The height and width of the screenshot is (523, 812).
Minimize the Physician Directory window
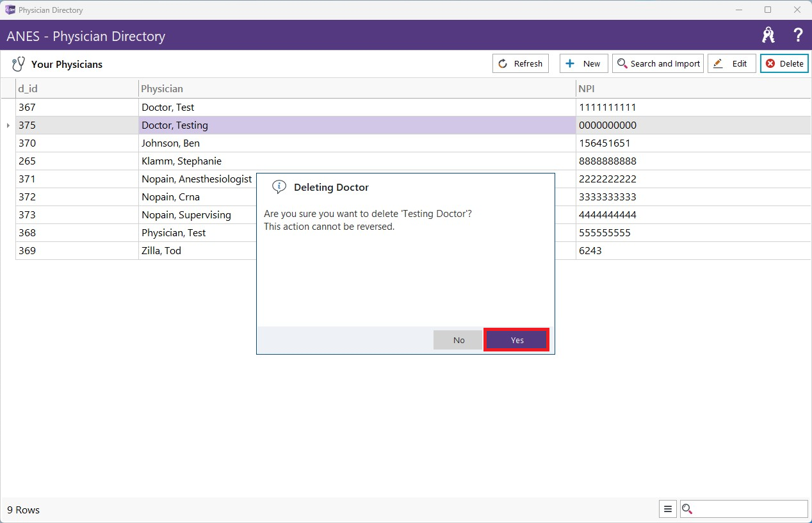[738, 10]
